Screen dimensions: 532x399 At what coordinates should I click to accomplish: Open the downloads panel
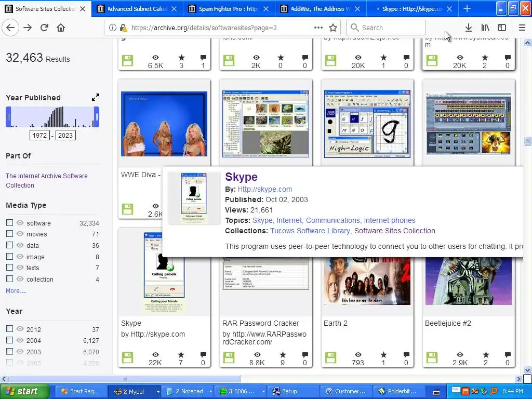pos(468,28)
